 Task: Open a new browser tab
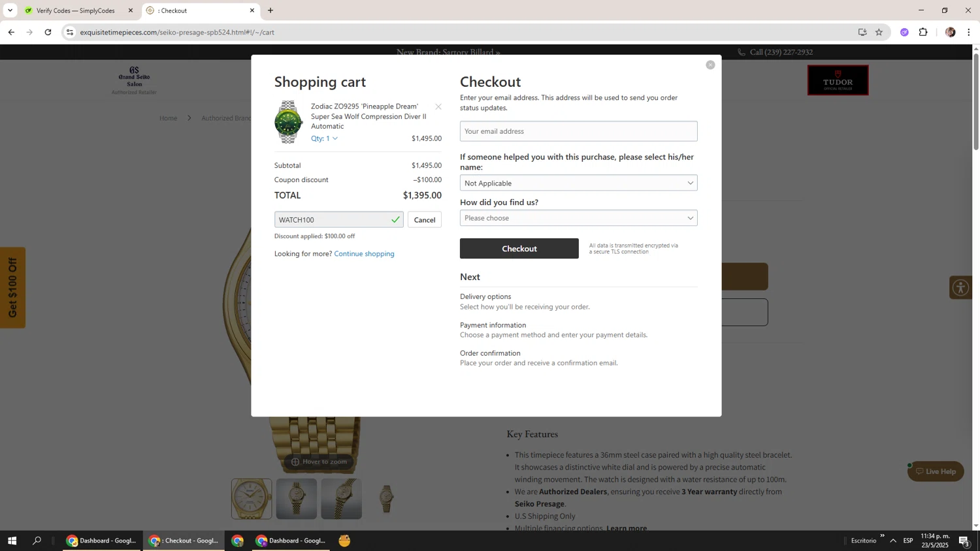(x=270, y=10)
